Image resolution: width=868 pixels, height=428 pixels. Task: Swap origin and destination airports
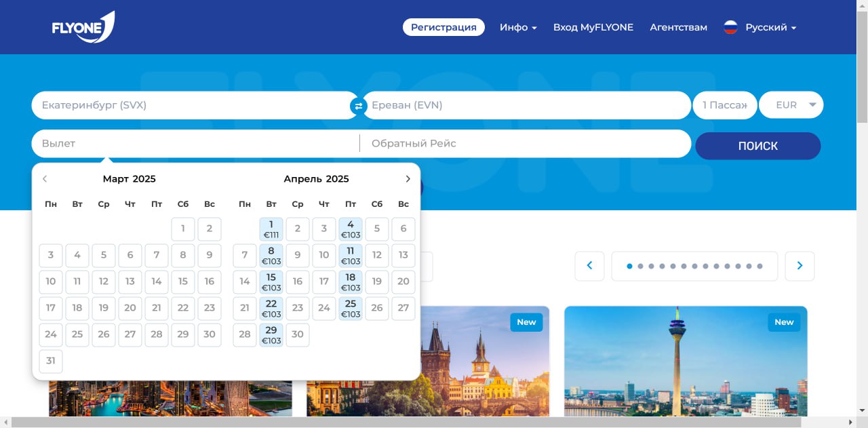point(358,106)
